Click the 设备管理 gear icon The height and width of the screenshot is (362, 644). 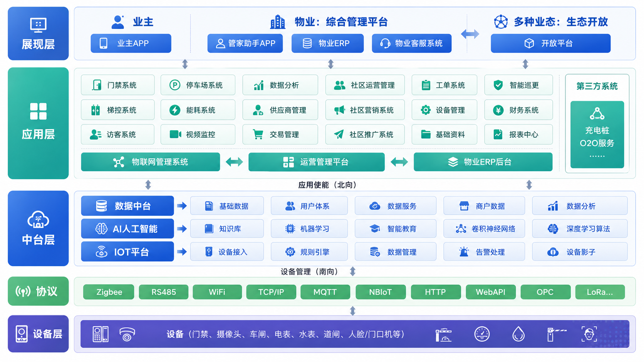426,110
